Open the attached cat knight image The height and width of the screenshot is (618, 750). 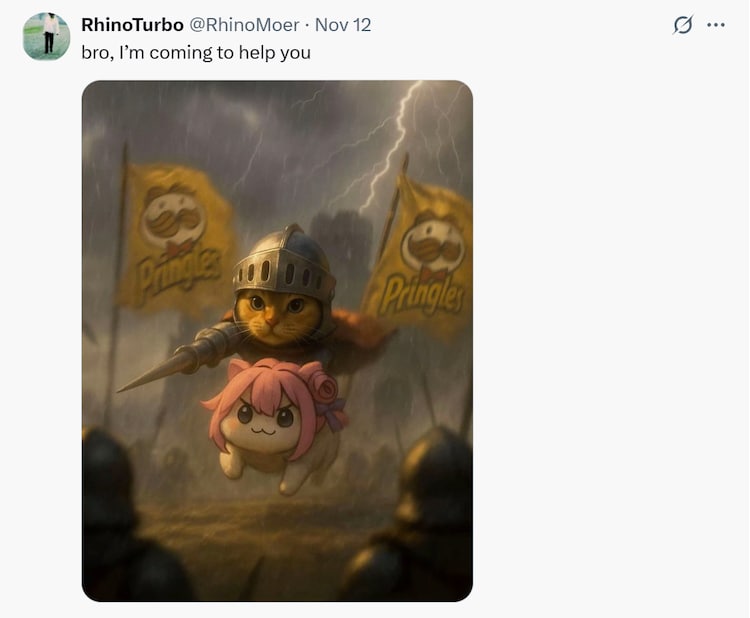click(277, 340)
